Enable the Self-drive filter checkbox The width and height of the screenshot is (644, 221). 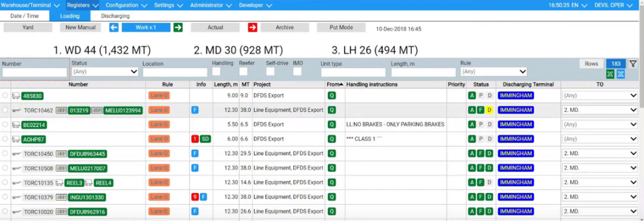[270, 72]
